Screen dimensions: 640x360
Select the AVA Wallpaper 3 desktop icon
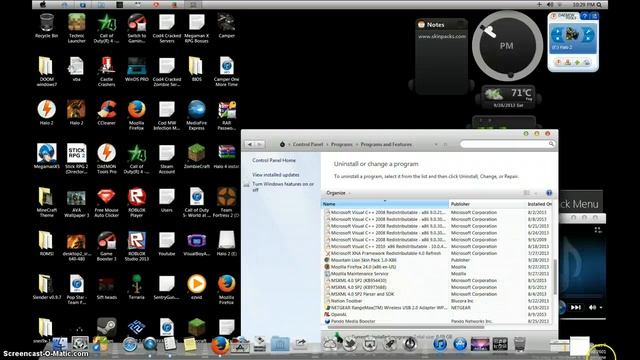[77, 202]
